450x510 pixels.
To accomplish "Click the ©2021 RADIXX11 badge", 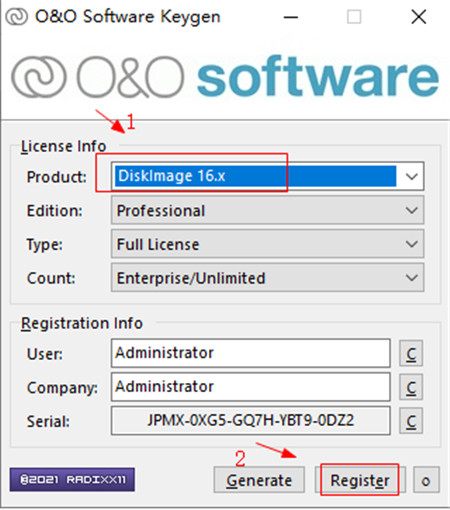I will click(72, 480).
